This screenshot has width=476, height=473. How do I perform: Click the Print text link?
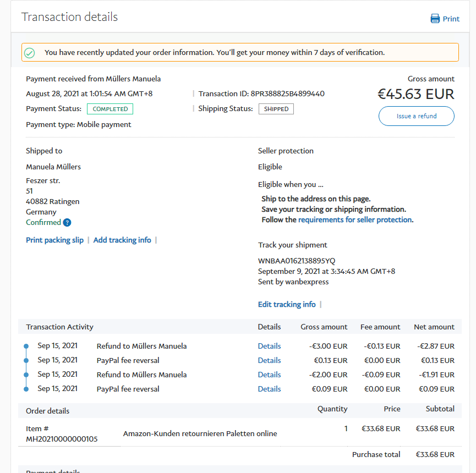(451, 19)
